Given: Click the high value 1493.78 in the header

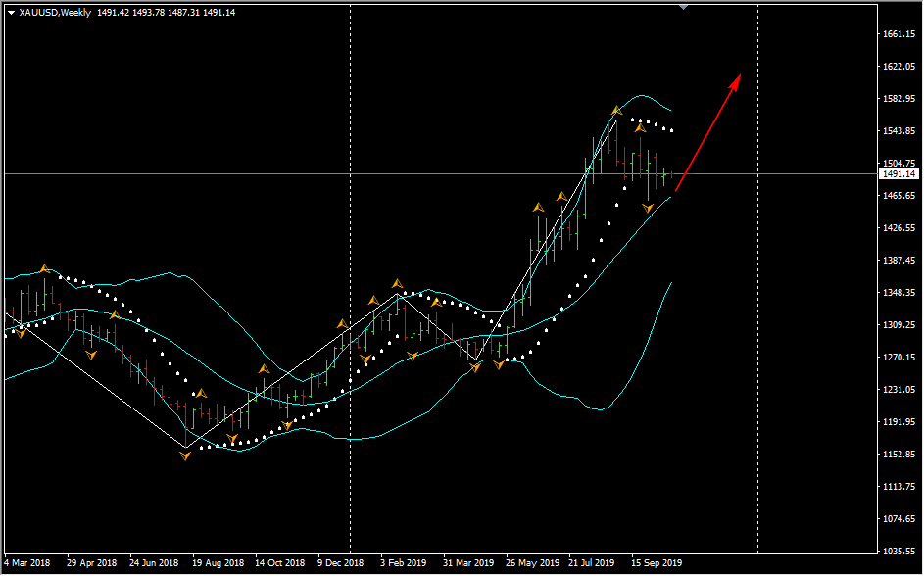Looking at the screenshot, I should point(149,13).
